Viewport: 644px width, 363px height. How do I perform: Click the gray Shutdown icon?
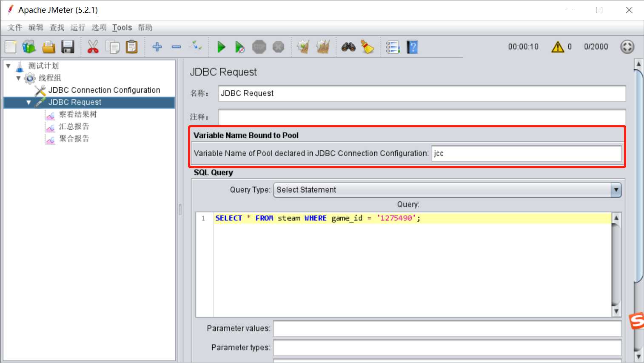278,47
